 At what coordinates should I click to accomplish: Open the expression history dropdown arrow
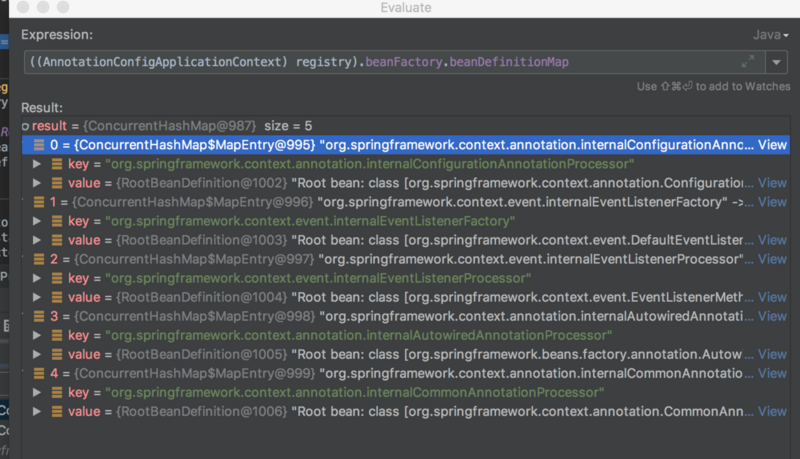pos(777,62)
